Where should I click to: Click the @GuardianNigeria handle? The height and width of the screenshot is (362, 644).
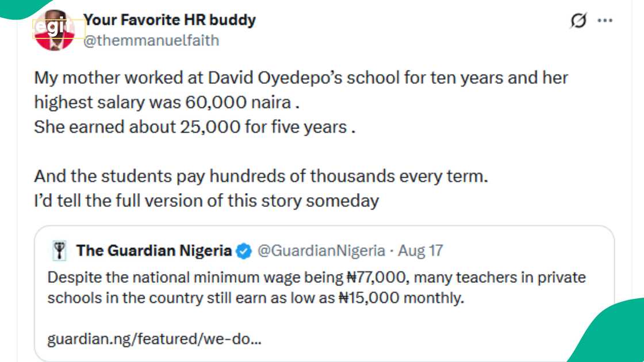tap(320, 251)
